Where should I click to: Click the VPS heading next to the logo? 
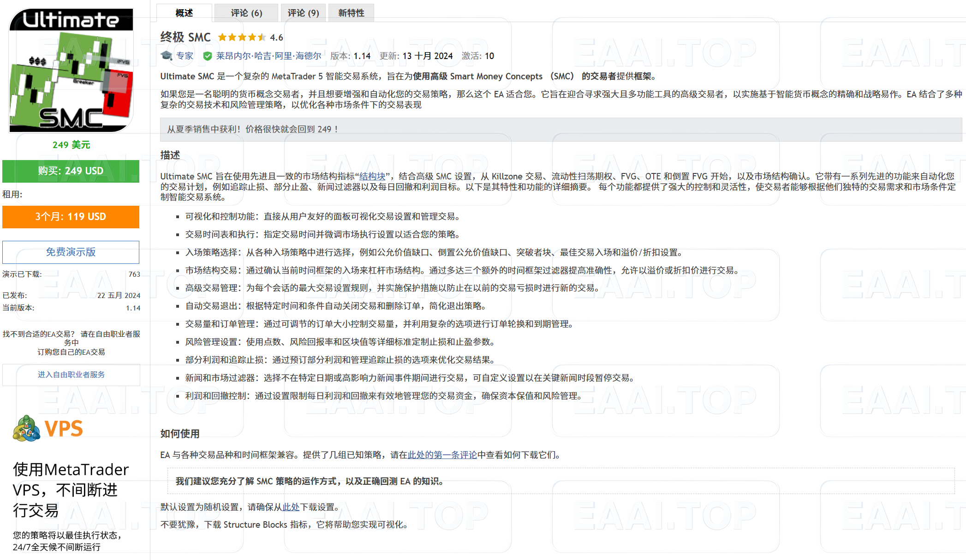65,429
